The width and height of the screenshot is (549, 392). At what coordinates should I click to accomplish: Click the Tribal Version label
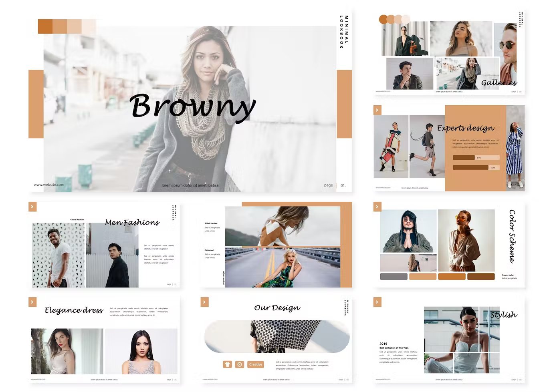click(211, 223)
